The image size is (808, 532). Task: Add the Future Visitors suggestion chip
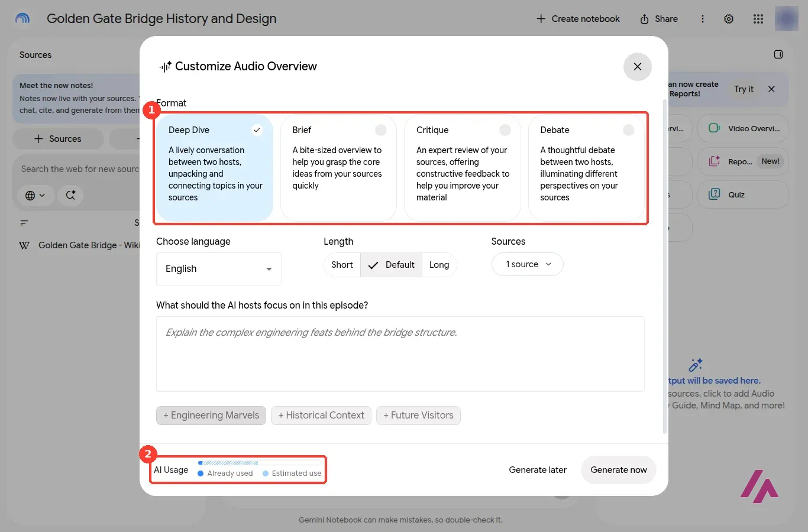pos(418,416)
